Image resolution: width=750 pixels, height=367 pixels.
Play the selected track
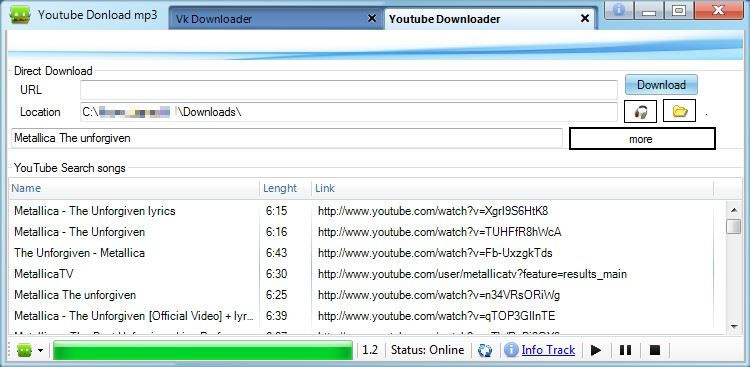[x=596, y=350]
